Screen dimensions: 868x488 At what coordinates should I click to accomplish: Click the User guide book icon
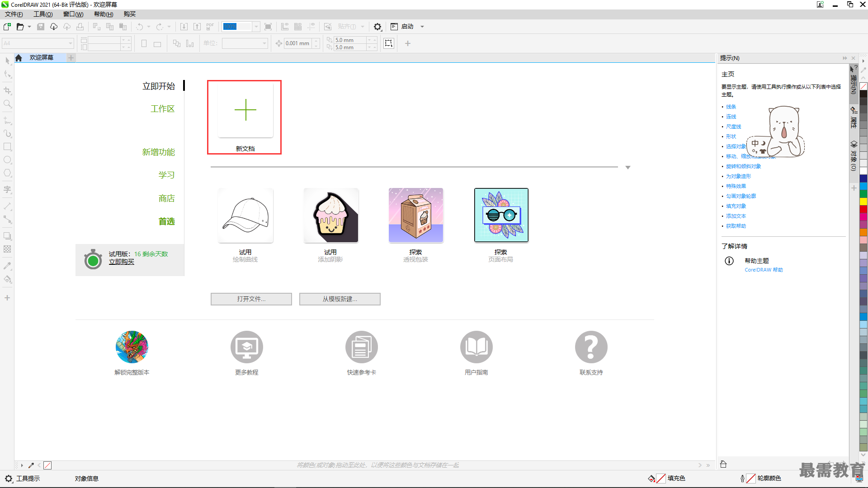[x=476, y=347]
